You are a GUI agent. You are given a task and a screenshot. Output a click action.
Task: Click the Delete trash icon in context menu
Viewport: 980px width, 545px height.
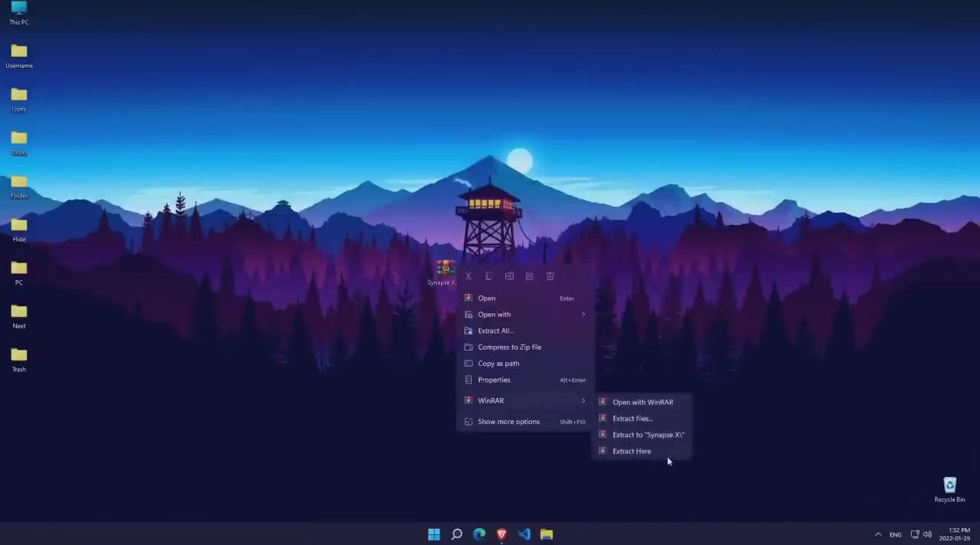[550, 276]
